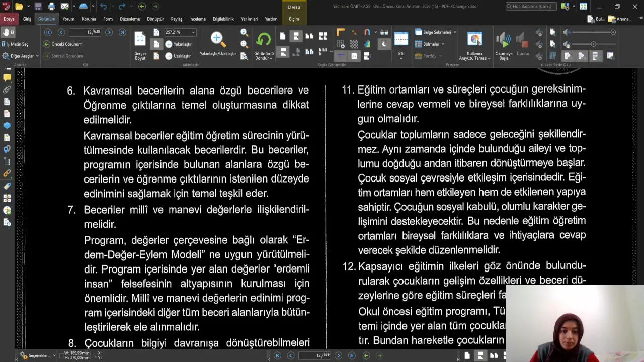Open the Dosya menu
The width and height of the screenshot is (644, 362).
[x=9, y=19]
